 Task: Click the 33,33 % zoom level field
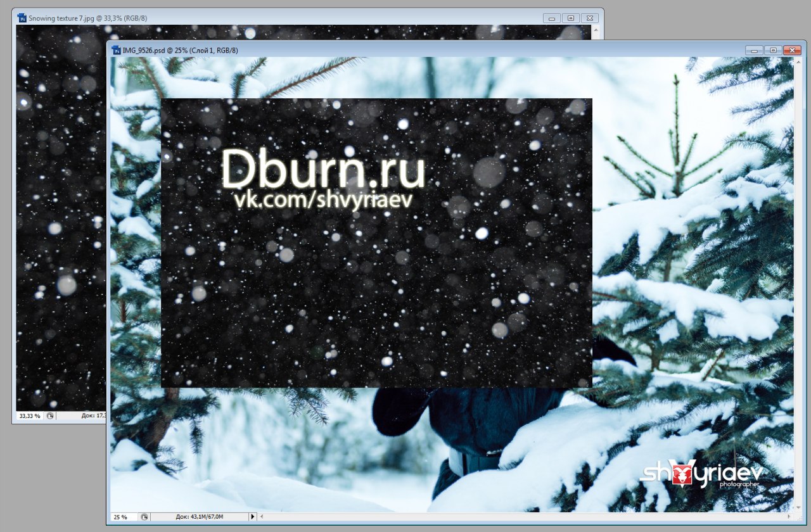pos(29,416)
